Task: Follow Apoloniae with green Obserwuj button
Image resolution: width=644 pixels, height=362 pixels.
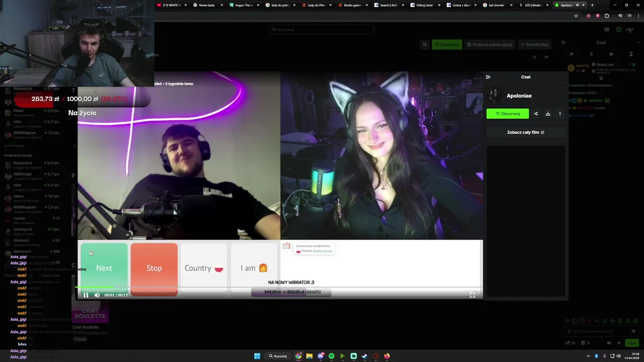Action: (x=508, y=114)
